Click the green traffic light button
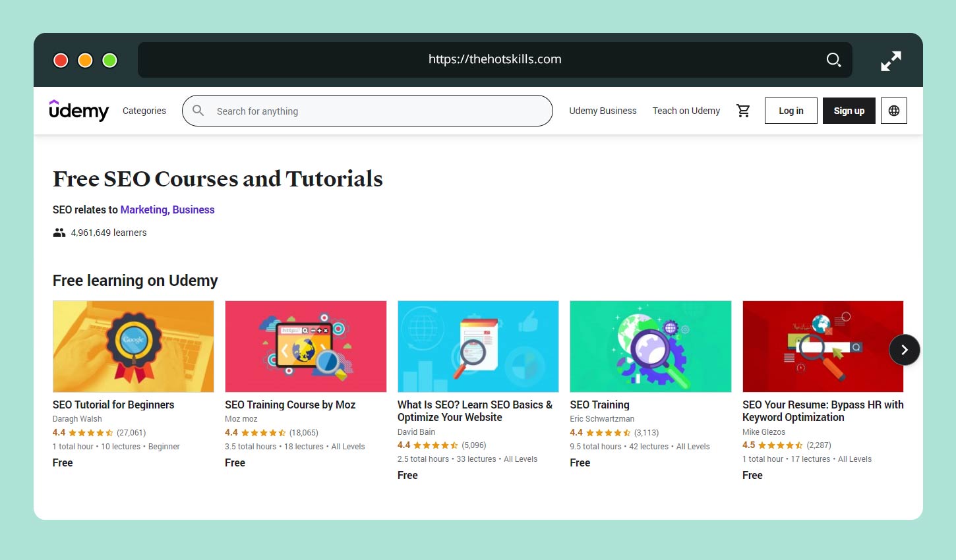Screen dimensions: 956x560 [109, 60]
